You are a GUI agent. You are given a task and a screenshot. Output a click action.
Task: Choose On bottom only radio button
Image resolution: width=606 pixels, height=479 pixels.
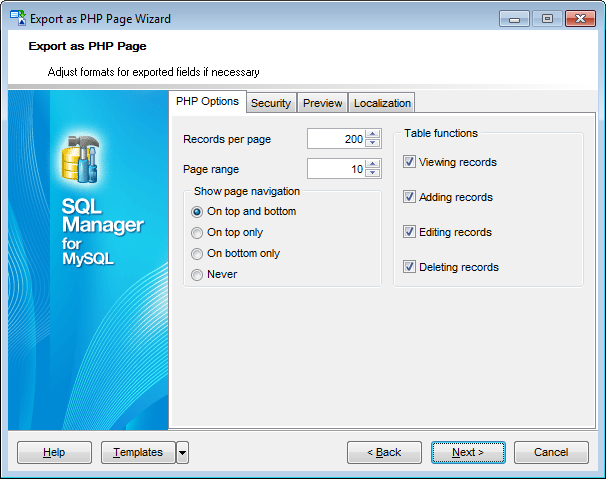coord(197,253)
